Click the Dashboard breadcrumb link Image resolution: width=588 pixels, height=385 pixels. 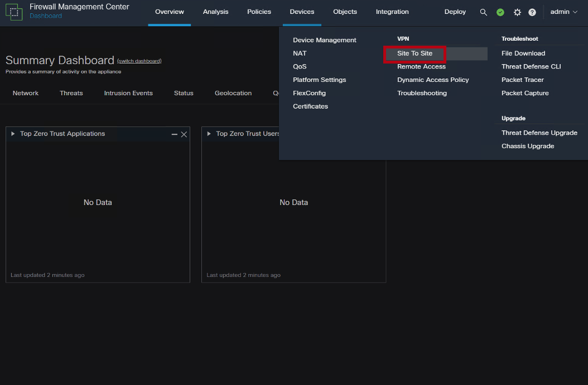point(46,16)
